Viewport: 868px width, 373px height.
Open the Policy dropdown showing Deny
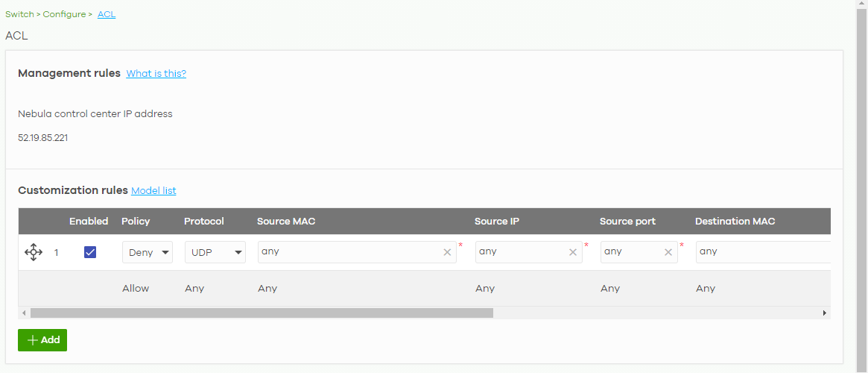coord(147,253)
